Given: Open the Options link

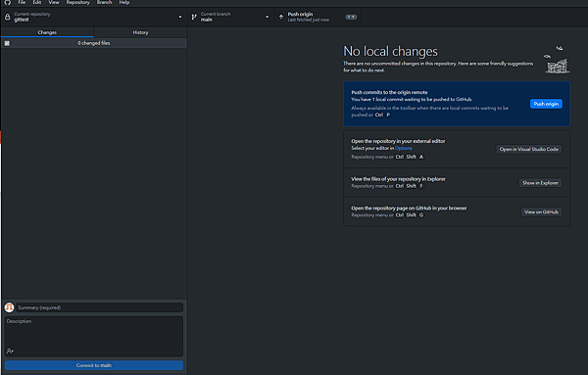Looking at the screenshot, I should 404,149.
